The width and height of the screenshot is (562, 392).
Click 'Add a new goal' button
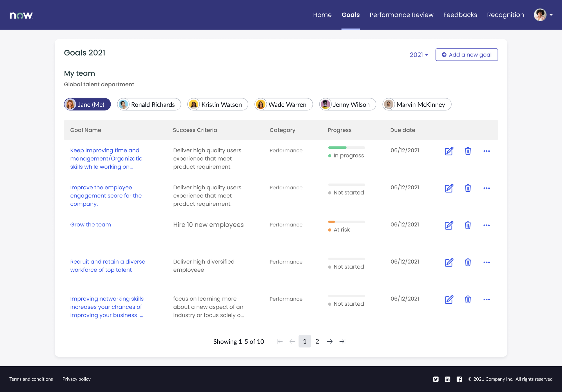pyautogui.click(x=466, y=55)
